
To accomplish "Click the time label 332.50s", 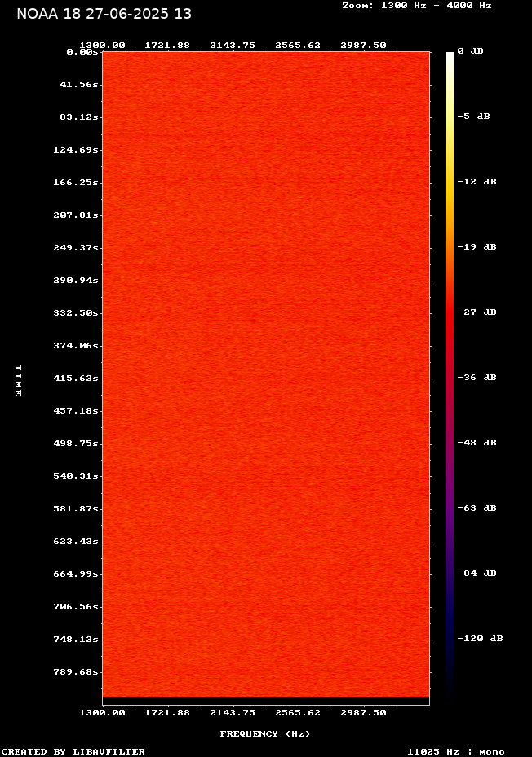I will pyautogui.click(x=76, y=313).
